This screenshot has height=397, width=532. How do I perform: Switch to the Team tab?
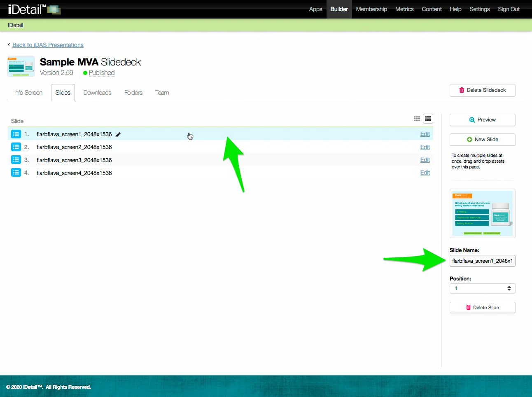(162, 93)
